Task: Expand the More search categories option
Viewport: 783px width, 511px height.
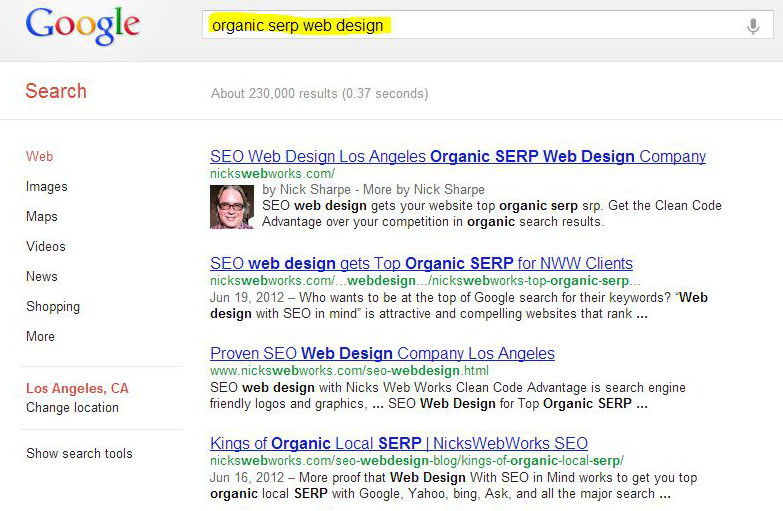Action: click(40, 336)
